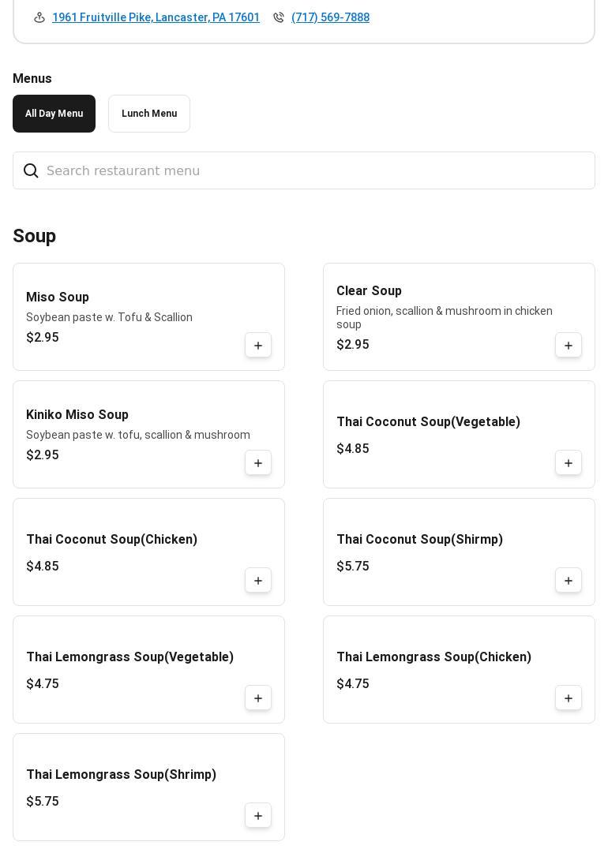
Task: Add Thai Coconut Soup(Vegetable) plus icon
Action: coord(569,463)
